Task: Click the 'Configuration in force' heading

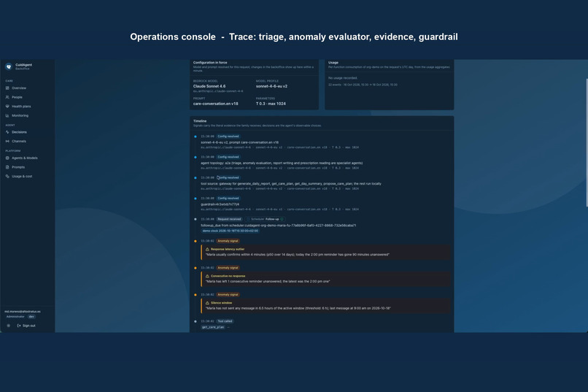Action: pyautogui.click(x=210, y=63)
